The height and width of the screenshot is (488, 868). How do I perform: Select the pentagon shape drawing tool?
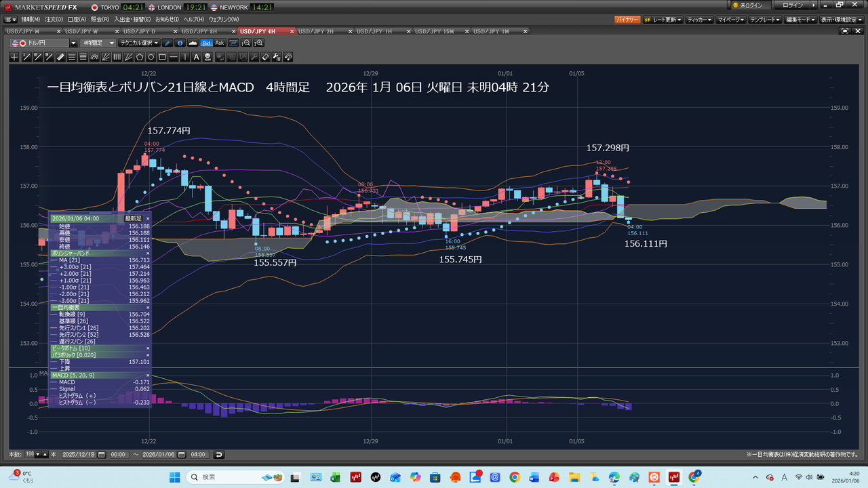click(x=139, y=57)
